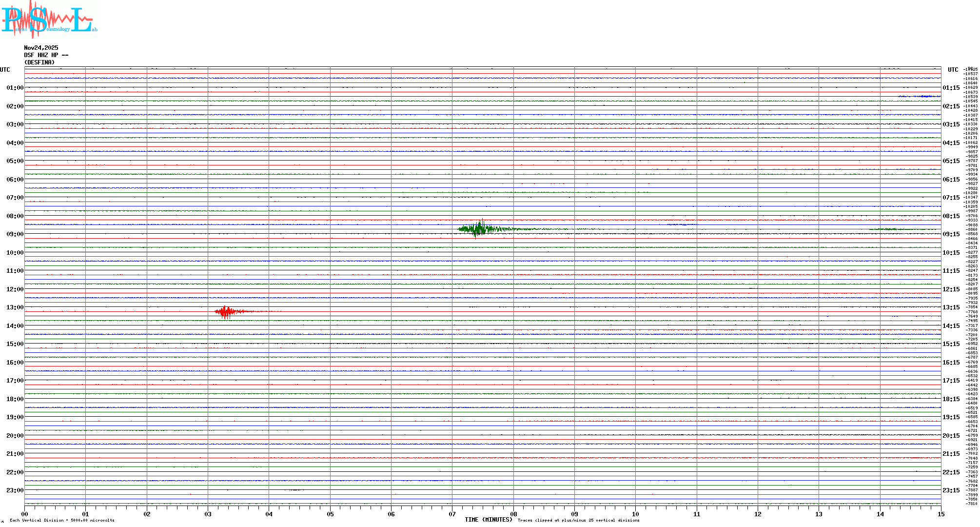Screen dimensions: 980x527
Task: Click the red earthquake waveform near 13:00
Action: pos(227,311)
